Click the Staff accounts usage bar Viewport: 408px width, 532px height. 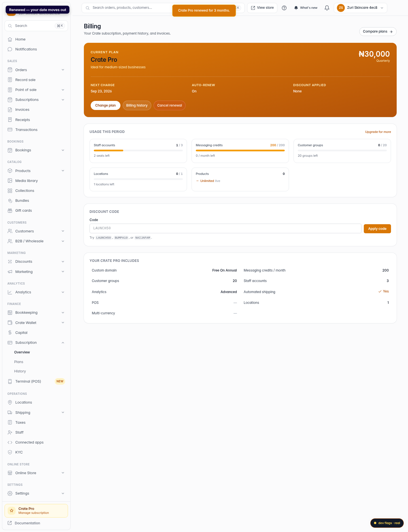tap(138, 151)
